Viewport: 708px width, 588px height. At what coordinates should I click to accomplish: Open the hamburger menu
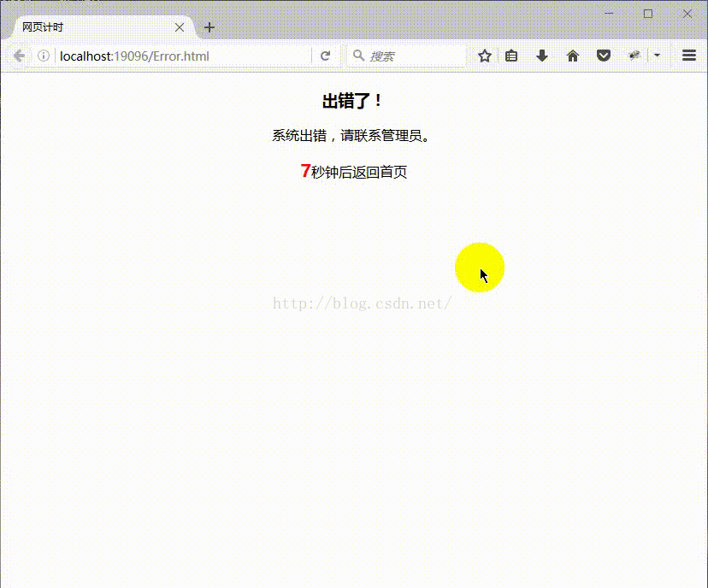pos(688,56)
